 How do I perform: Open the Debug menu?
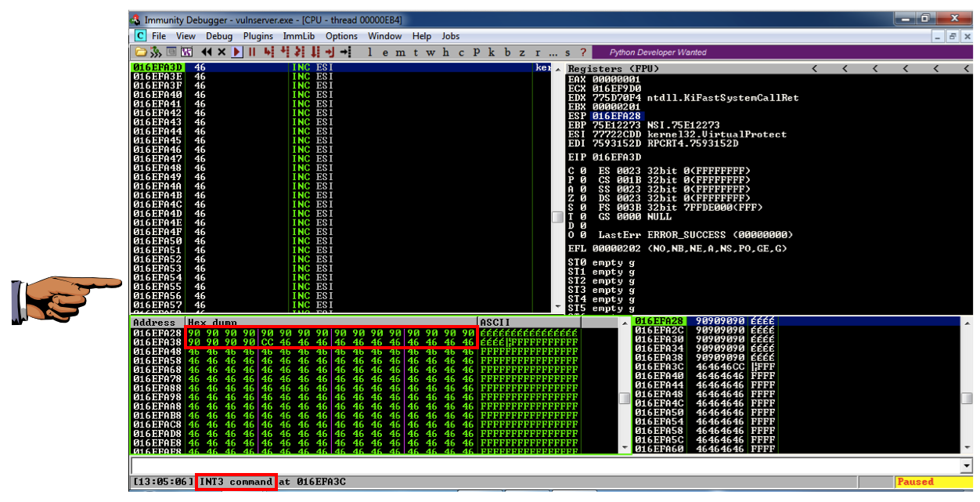coord(219,36)
